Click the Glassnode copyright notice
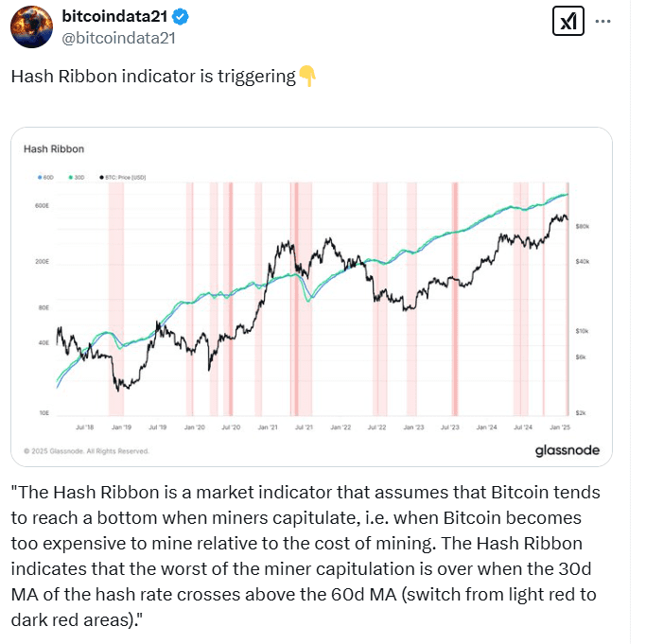 point(85,451)
